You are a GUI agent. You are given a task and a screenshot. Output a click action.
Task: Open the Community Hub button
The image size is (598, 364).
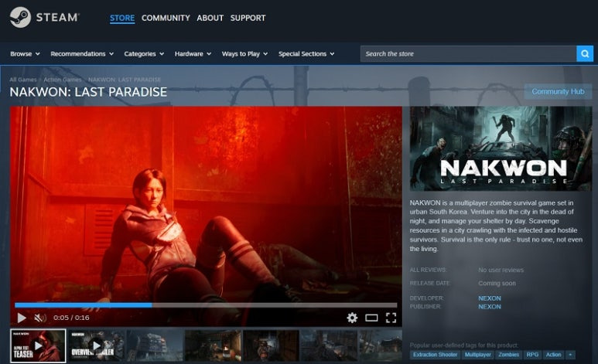[558, 91]
